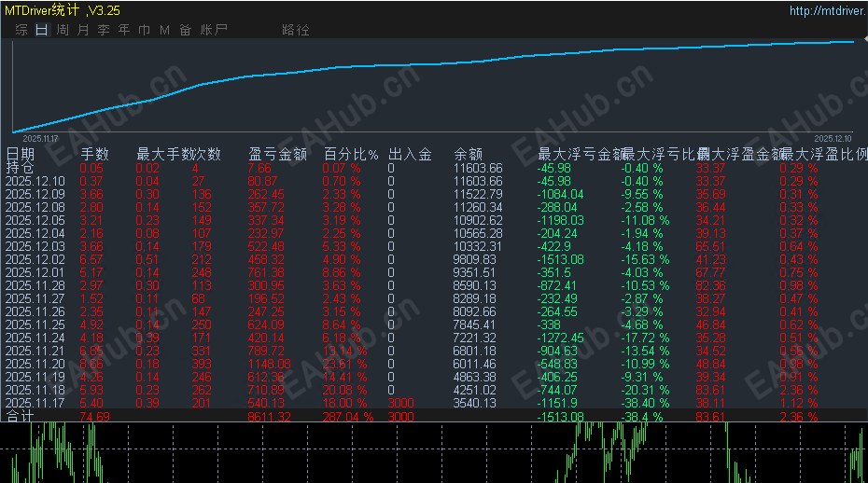The image size is (868, 483).
Task: Click the 余额 column header
Action: (x=469, y=155)
